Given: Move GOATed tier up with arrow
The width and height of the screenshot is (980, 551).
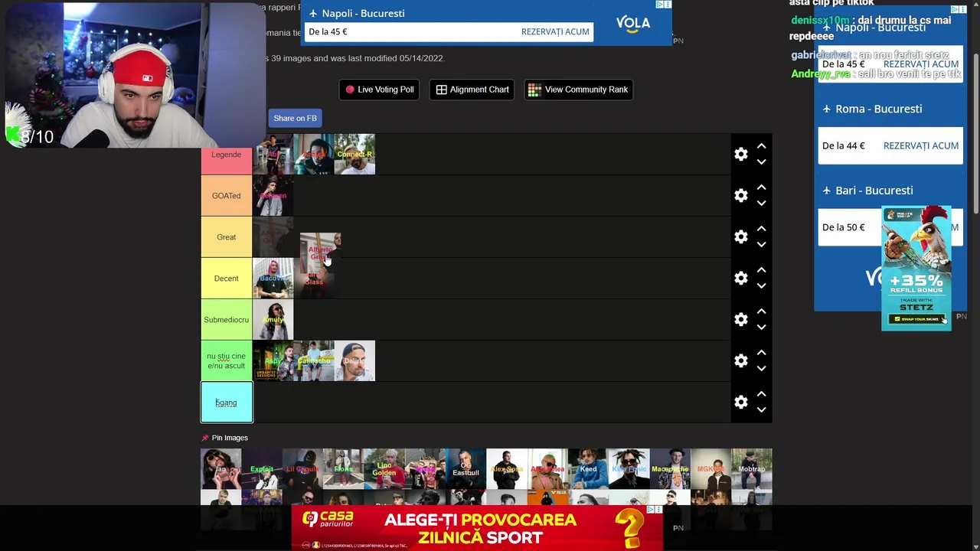Looking at the screenshot, I should 761,187.
